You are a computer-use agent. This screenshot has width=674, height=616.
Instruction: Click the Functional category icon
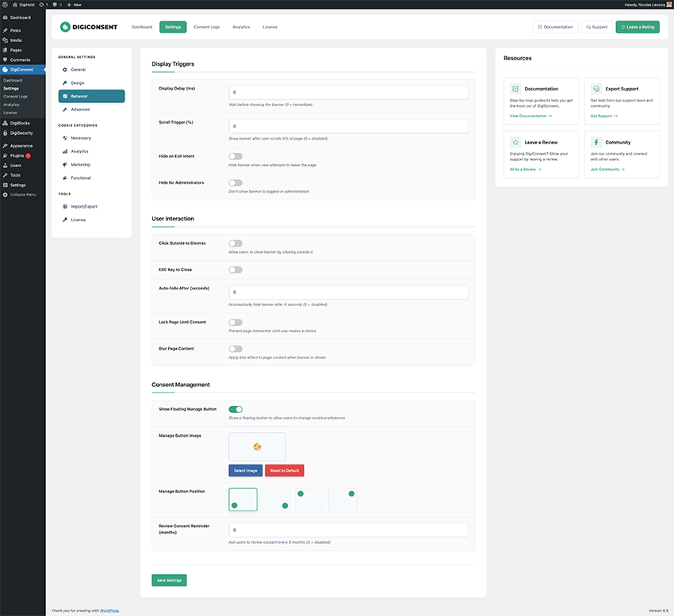[x=65, y=178]
